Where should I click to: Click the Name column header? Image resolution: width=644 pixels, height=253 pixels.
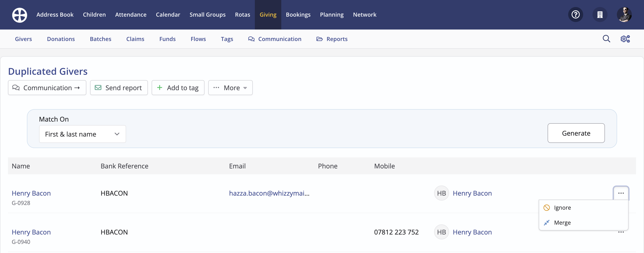pyautogui.click(x=21, y=166)
